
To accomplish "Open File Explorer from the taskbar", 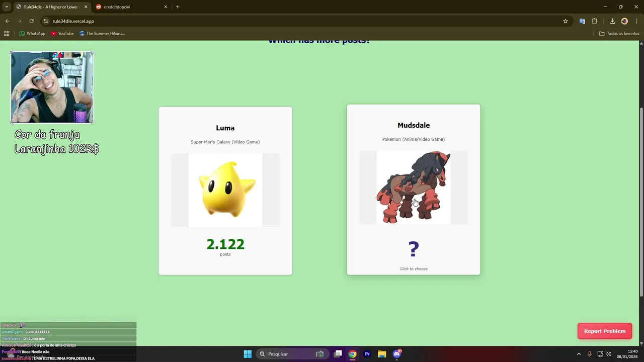I will coord(382,354).
